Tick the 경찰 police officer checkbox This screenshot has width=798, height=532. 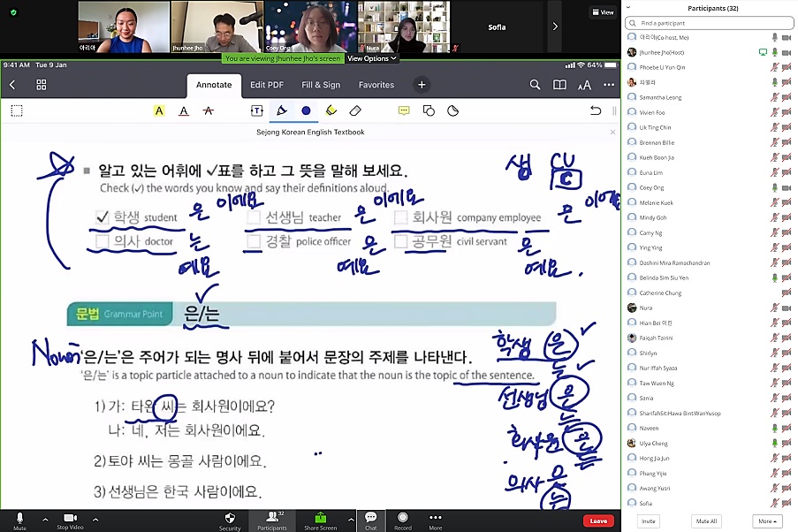pyautogui.click(x=254, y=241)
